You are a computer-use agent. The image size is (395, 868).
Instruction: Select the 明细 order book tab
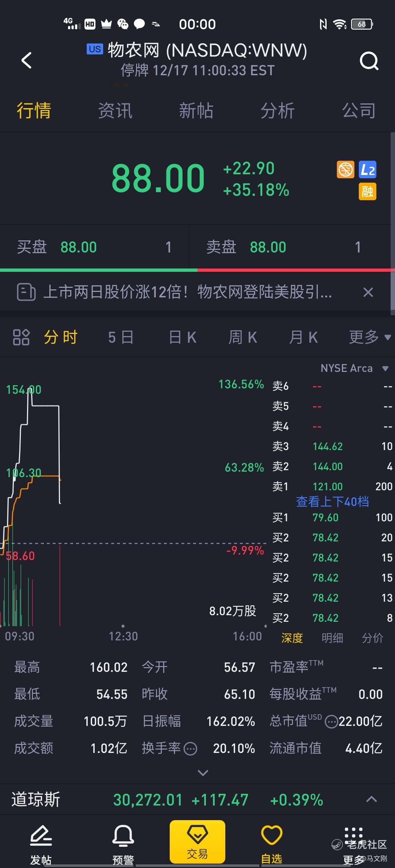pos(332,638)
